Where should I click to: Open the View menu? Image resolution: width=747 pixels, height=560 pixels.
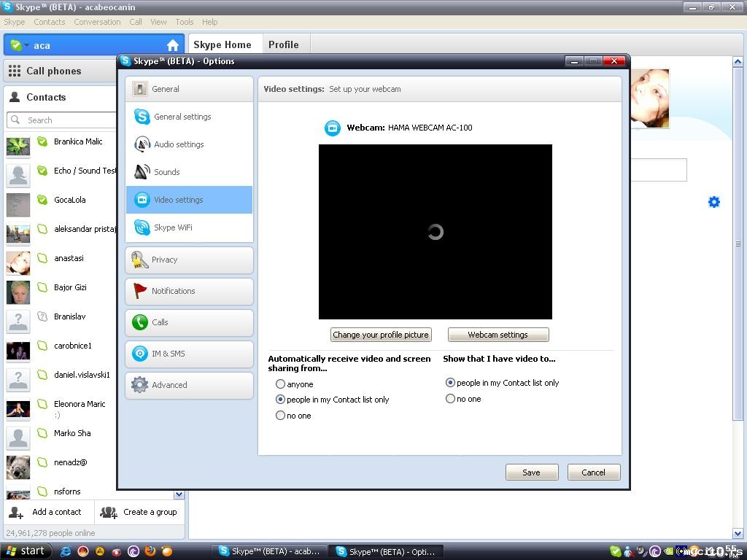(158, 22)
